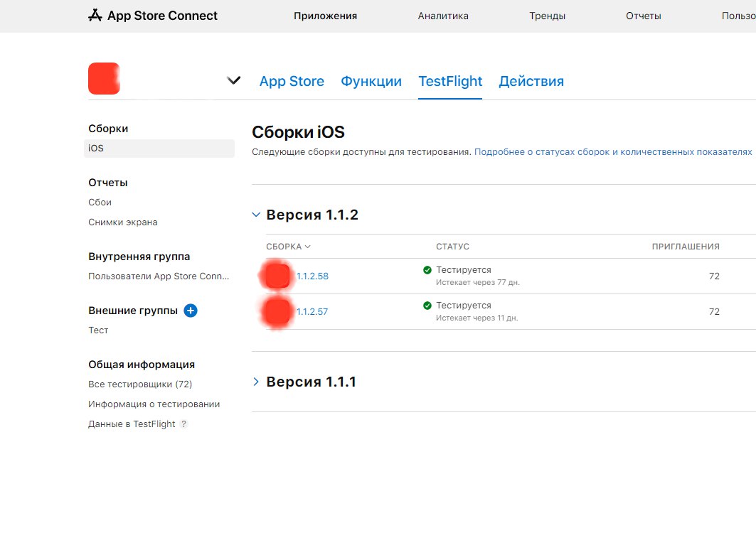Click the Истекает через 77 дн. text

(x=478, y=282)
